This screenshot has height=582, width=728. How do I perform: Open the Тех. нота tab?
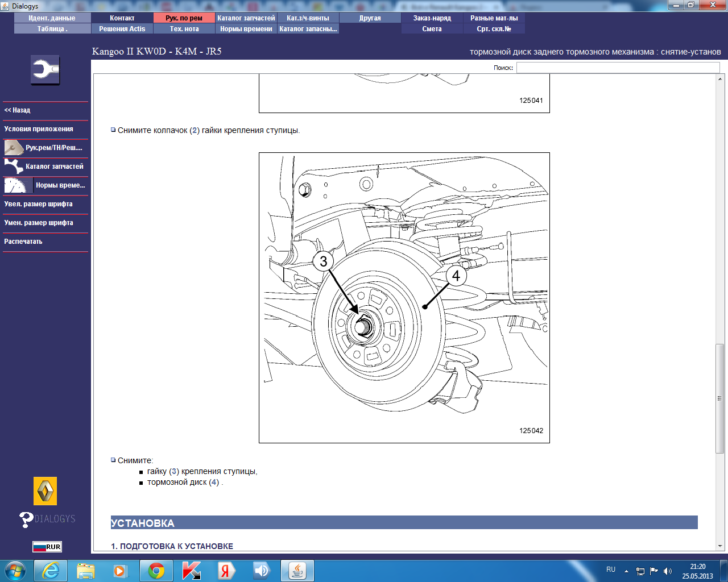[184, 29]
